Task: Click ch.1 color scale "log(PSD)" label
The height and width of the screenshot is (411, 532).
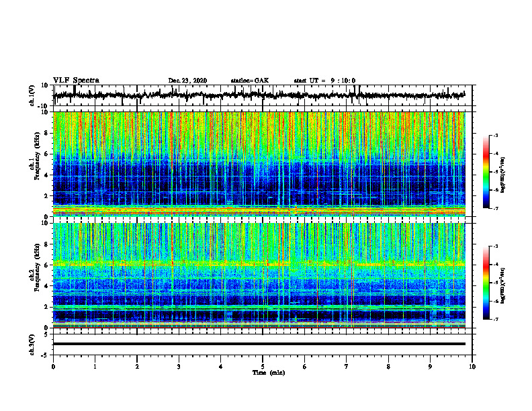Action: (503, 175)
